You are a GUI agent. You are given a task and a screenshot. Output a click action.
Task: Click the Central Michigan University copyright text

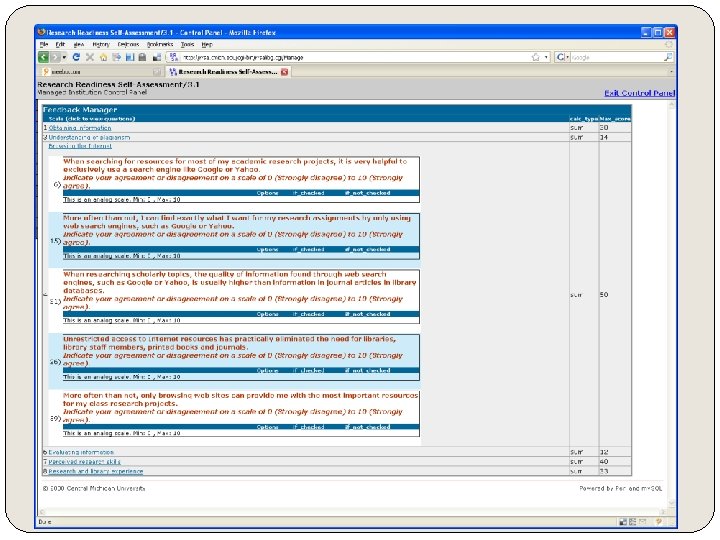(x=94, y=489)
